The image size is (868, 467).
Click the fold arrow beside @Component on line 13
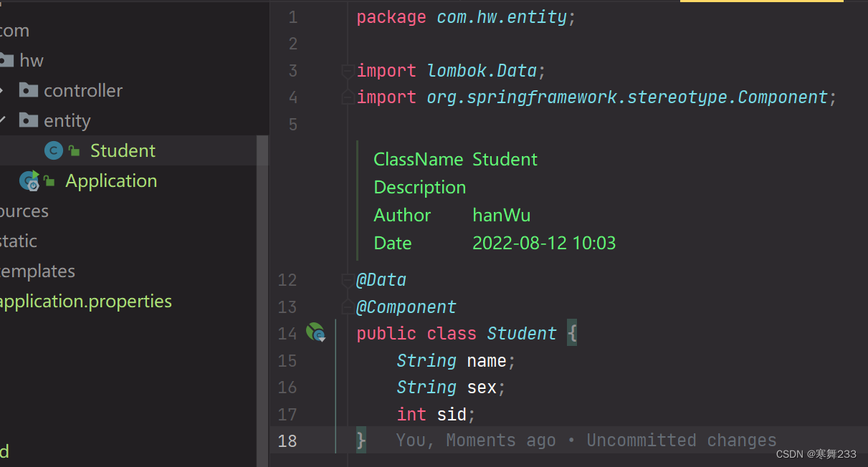pyautogui.click(x=348, y=307)
